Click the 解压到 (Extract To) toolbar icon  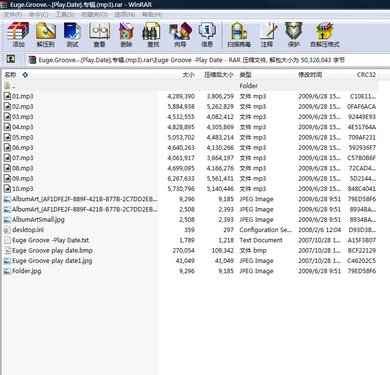click(46, 34)
